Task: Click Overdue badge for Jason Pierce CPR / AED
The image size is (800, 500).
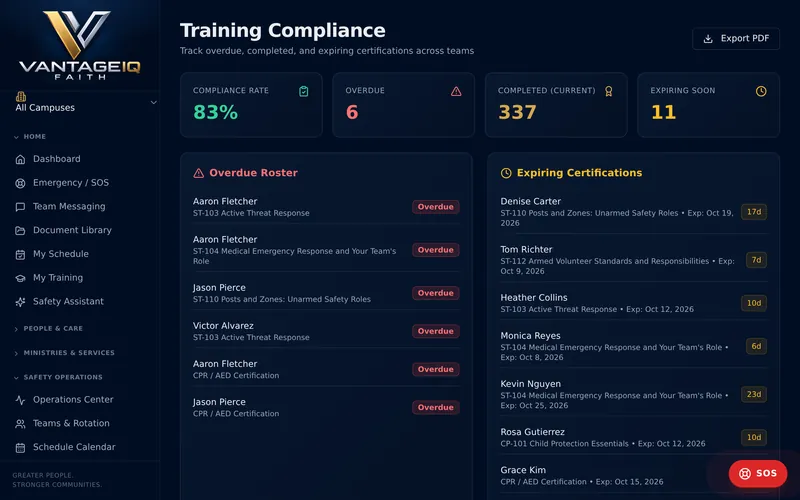Action: pos(436,408)
